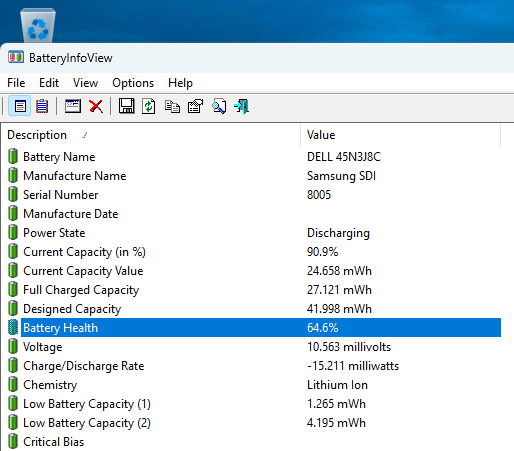
Task: Click the battery icon beside Full Charged Capacity
Action: (x=13, y=289)
